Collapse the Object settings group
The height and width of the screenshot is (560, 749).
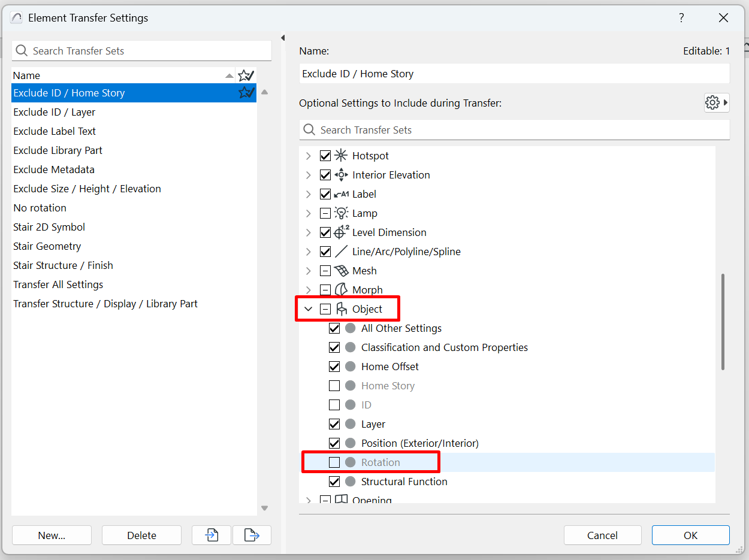[x=308, y=308]
